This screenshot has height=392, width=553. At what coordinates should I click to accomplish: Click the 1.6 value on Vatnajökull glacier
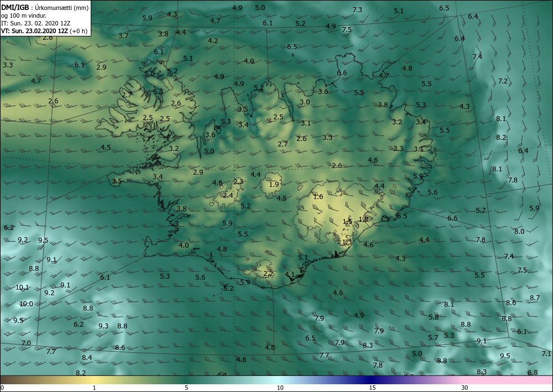click(318, 197)
